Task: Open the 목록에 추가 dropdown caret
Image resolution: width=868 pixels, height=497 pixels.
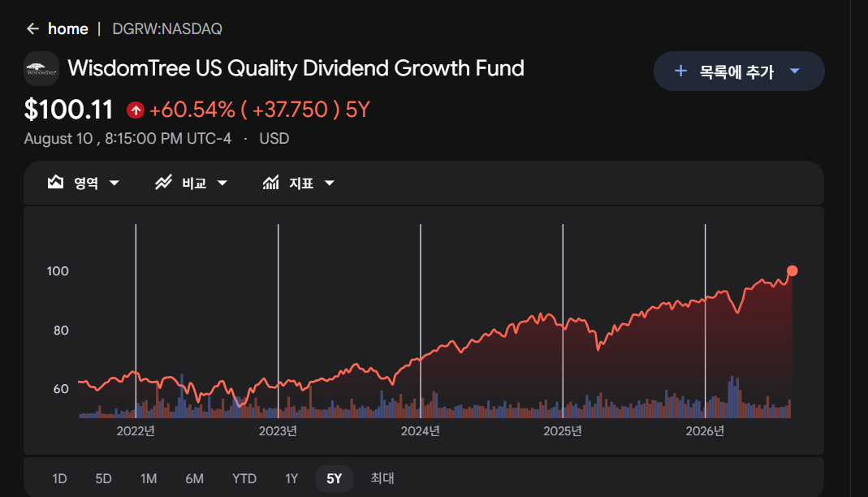Action: pos(795,71)
